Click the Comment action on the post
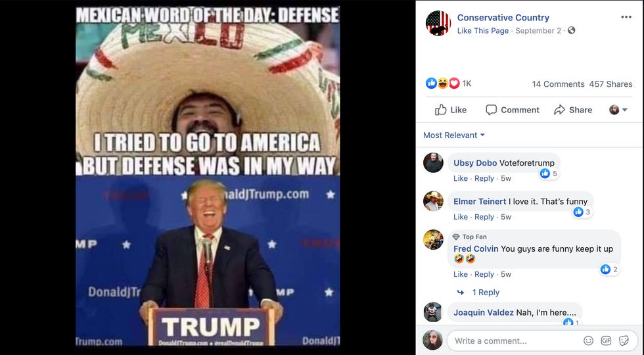The width and height of the screenshot is (644, 355). pyautogui.click(x=512, y=110)
